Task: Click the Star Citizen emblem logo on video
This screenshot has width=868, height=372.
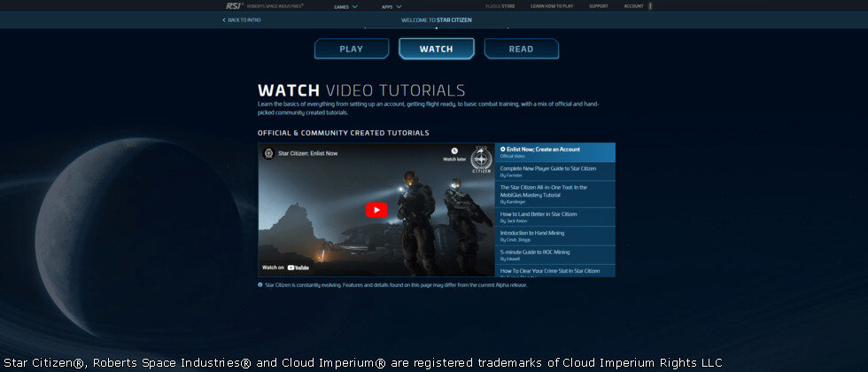Action: pyautogui.click(x=481, y=160)
